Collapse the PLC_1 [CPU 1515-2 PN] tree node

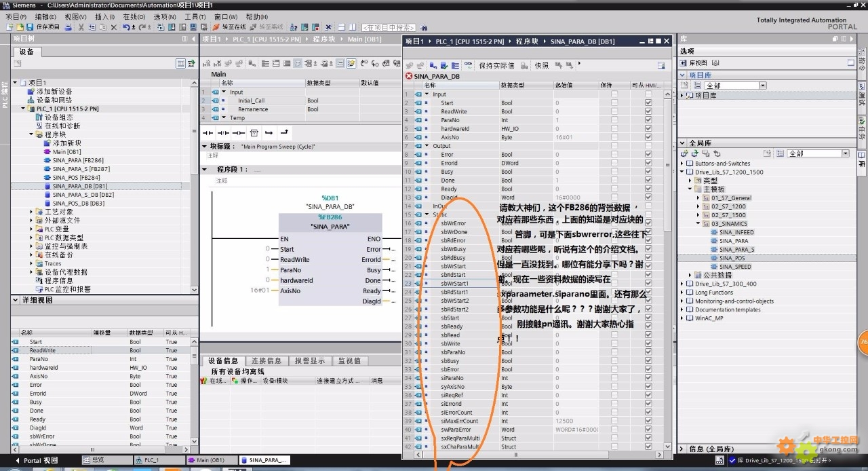tap(22, 109)
